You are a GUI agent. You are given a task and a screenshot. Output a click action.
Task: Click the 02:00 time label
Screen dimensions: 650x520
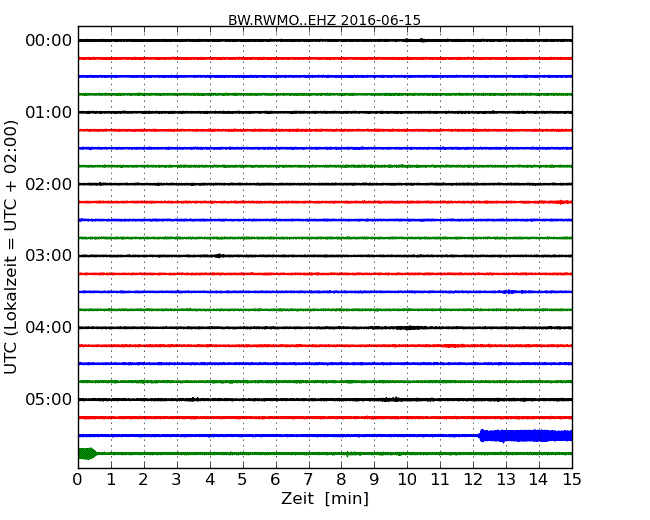(49, 184)
